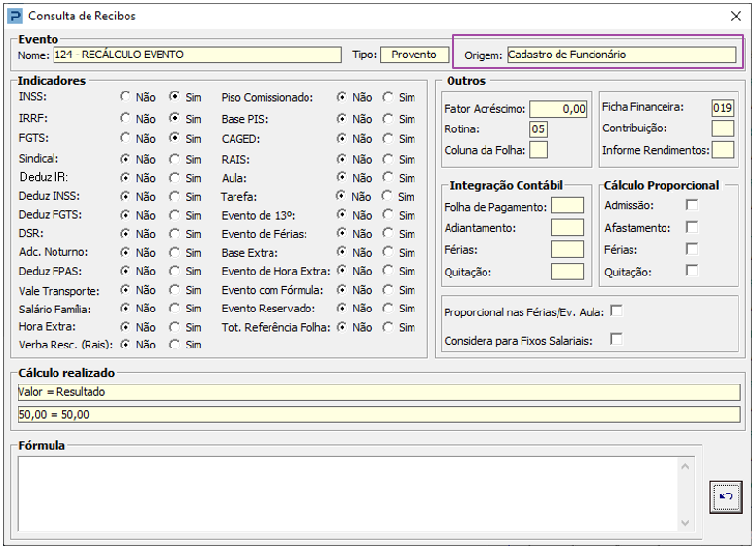
Task: Check the Afastamento checkbox
Action: 692,227
